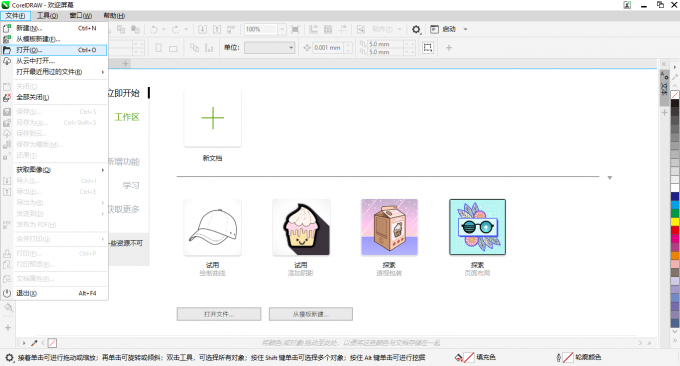Open the 帮助 menu

[x=114, y=16]
